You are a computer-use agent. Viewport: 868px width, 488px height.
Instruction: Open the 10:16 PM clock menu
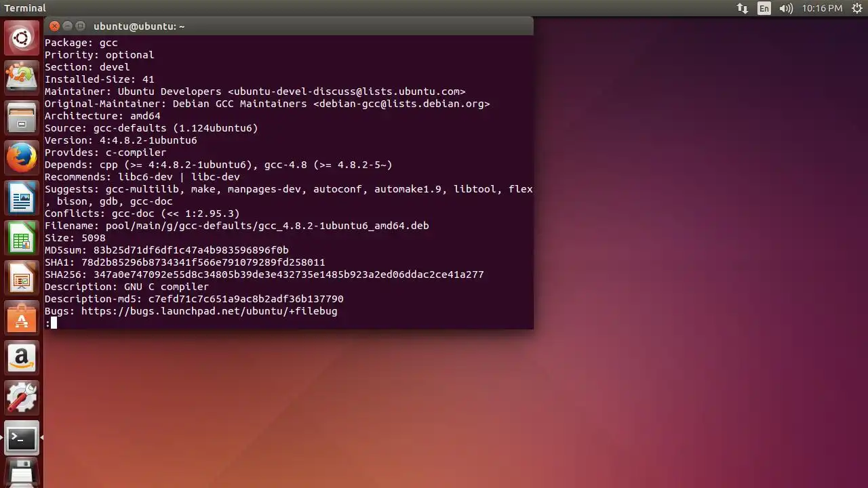(x=822, y=8)
